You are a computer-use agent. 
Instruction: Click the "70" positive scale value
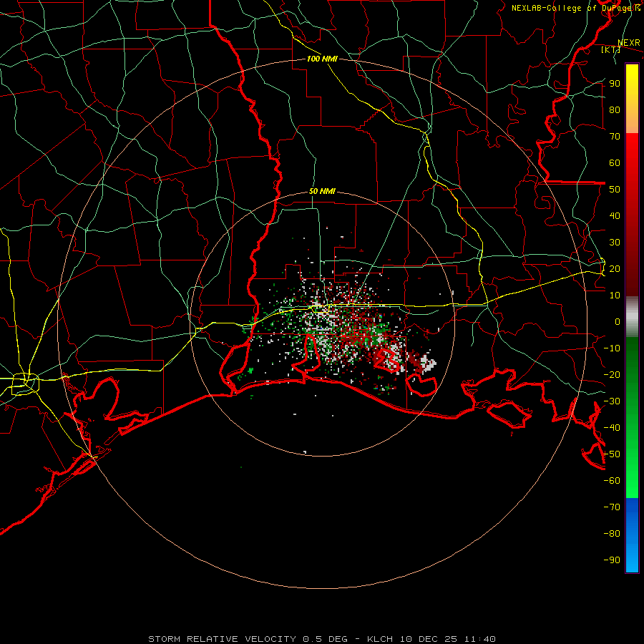[615, 137]
